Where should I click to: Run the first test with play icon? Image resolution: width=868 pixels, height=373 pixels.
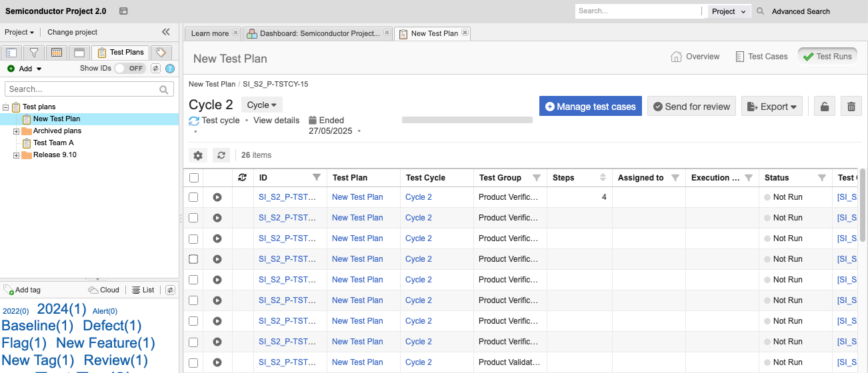pyautogui.click(x=217, y=197)
